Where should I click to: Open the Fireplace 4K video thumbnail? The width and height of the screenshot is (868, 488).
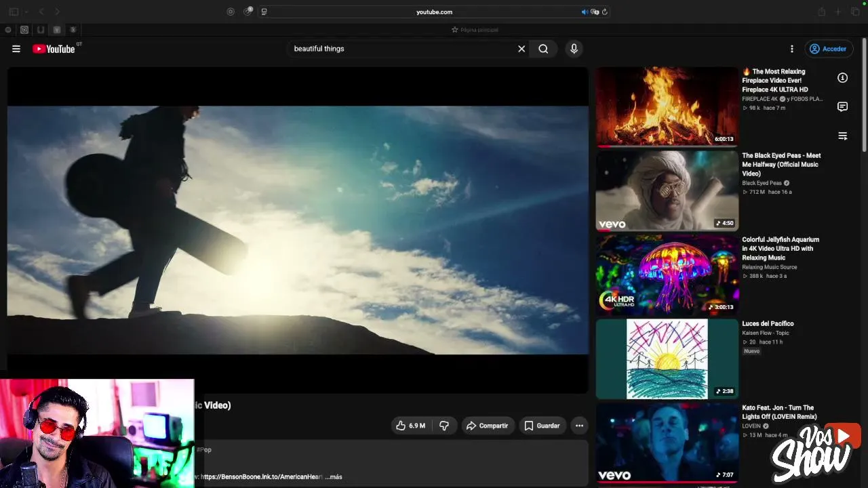point(667,106)
